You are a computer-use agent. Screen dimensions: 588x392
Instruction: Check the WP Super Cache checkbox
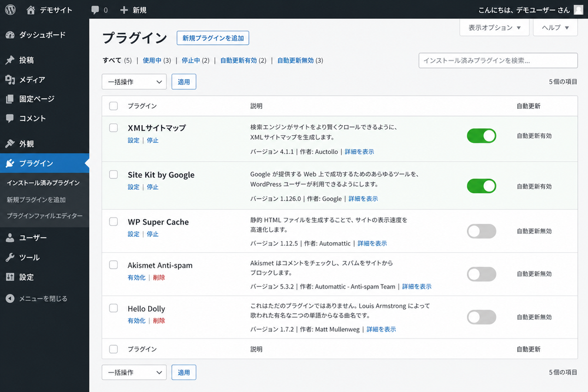pos(113,222)
